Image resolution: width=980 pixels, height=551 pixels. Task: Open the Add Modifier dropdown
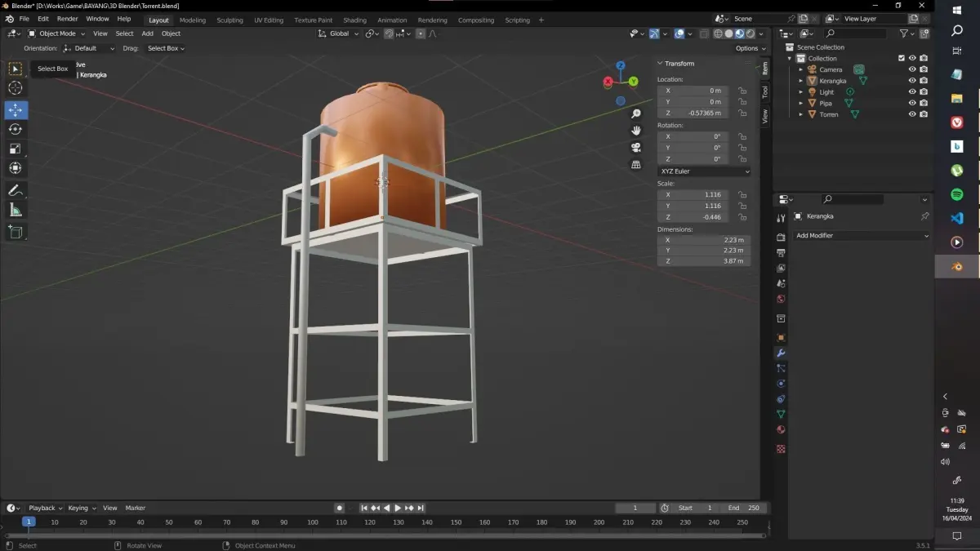pyautogui.click(x=862, y=236)
